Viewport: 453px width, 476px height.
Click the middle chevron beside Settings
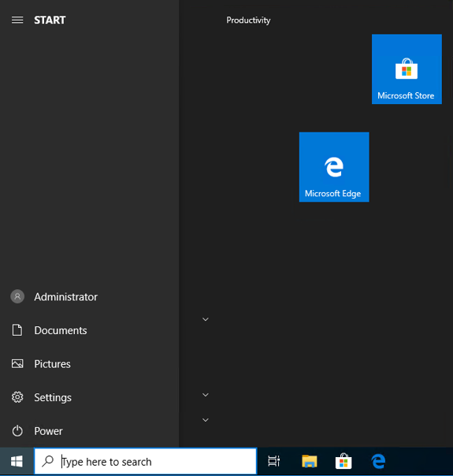206,395
